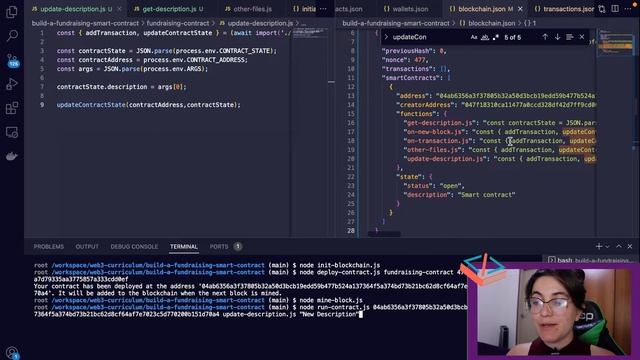Click the "status": "open" line
Image resolution: width=640 pixels, height=360 pixels.
point(433,186)
